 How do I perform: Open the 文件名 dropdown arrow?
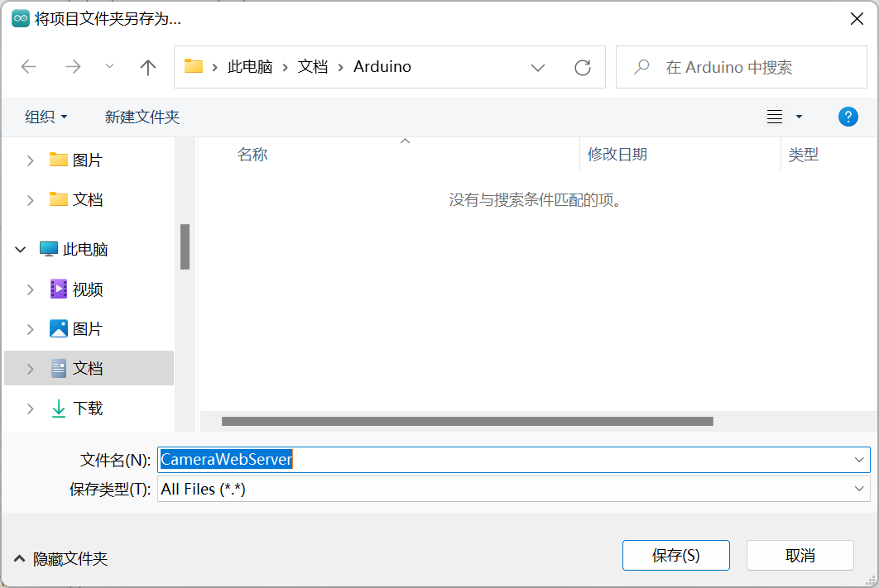click(859, 460)
